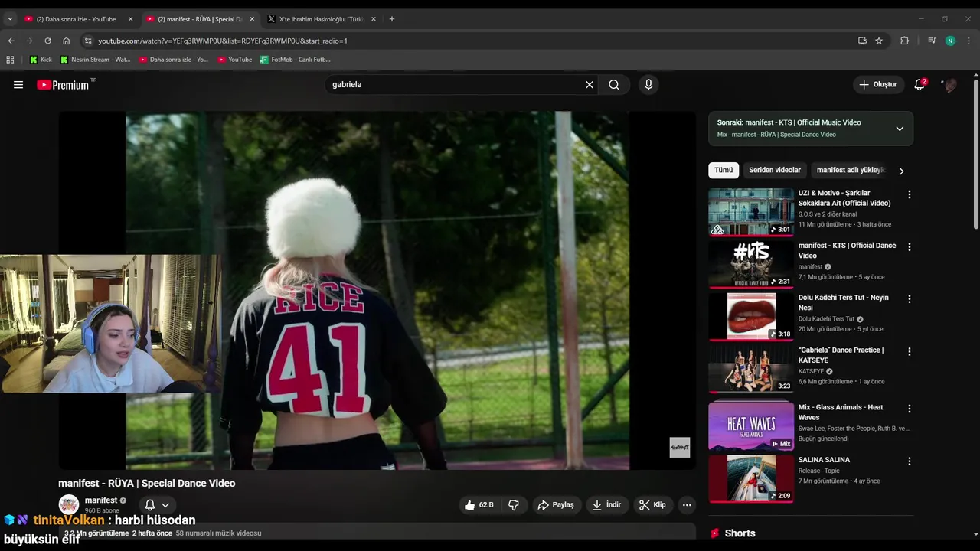Reload the page in browser
This screenshot has width=980, height=551.
point(47,41)
